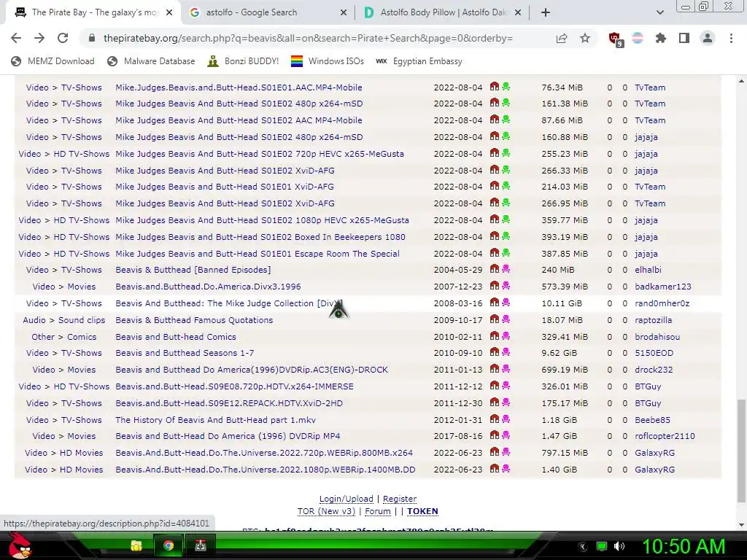Share this page icon in address bar
Screen dimensions: 747x560
(562, 38)
